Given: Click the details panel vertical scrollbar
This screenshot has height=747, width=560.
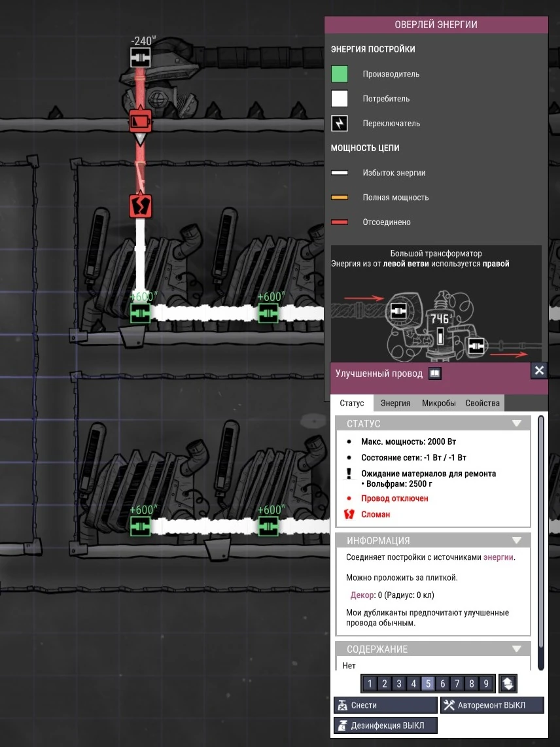Looking at the screenshot, I should point(541,543).
